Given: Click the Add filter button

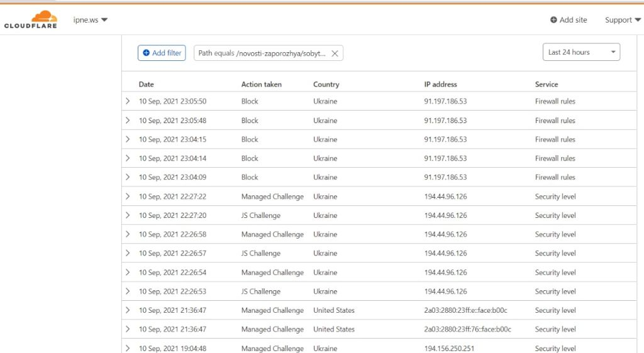Looking at the screenshot, I should coord(162,53).
